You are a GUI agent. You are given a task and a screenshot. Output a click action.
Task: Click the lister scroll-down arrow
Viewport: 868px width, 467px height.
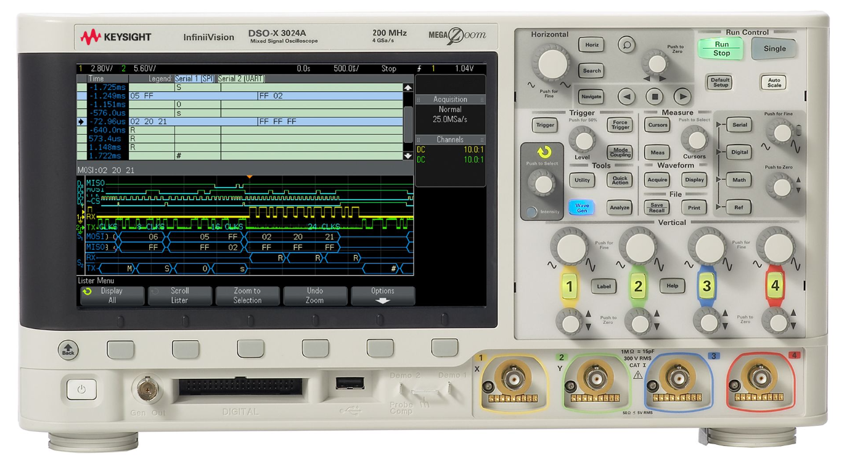[407, 156]
